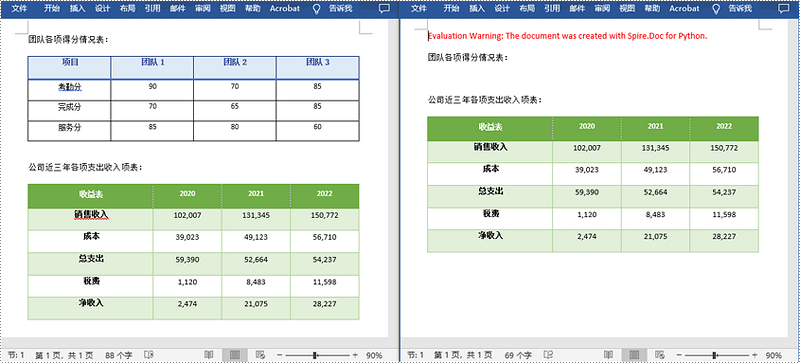This screenshot has width=800, height=363.
Task: Click page indicator 第1页 in left window
Action: [64, 354]
